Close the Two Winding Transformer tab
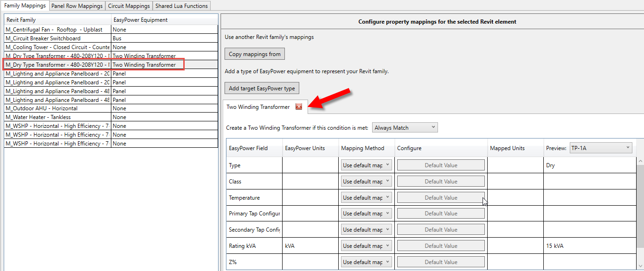644x271 pixels. point(299,107)
